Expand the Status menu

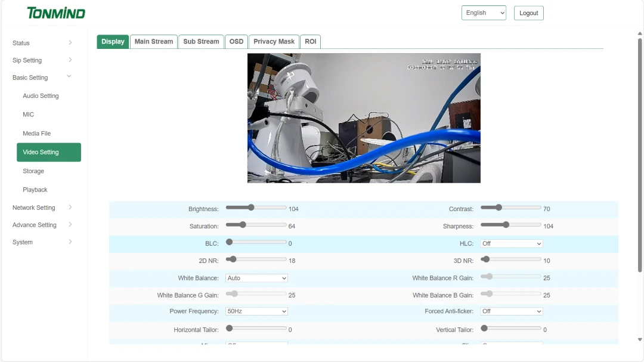click(42, 43)
